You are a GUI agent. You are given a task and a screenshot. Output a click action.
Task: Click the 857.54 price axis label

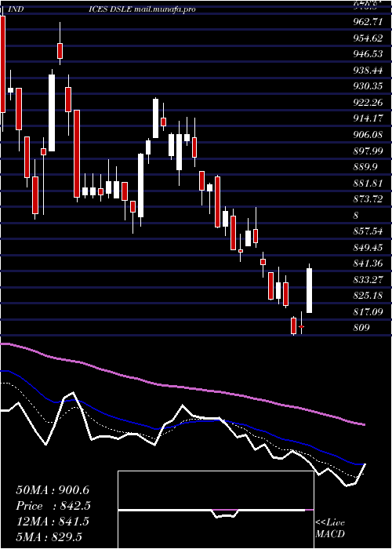pos(368,231)
